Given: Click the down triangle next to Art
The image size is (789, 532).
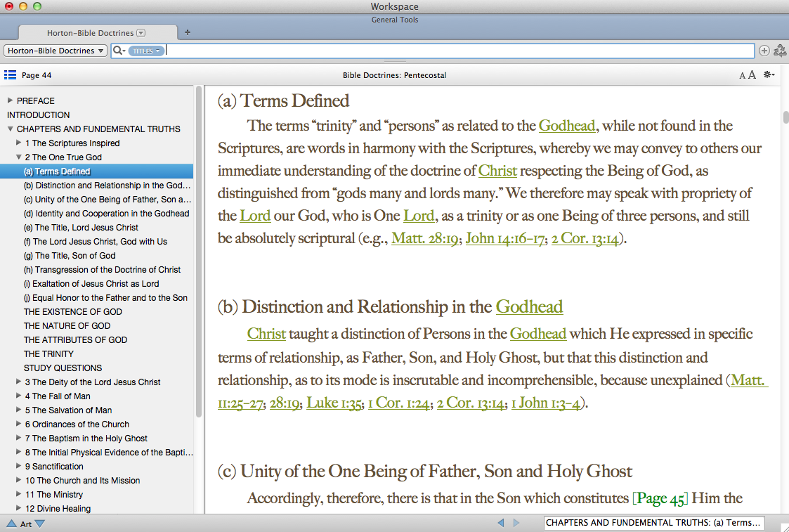Looking at the screenshot, I should (39, 524).
